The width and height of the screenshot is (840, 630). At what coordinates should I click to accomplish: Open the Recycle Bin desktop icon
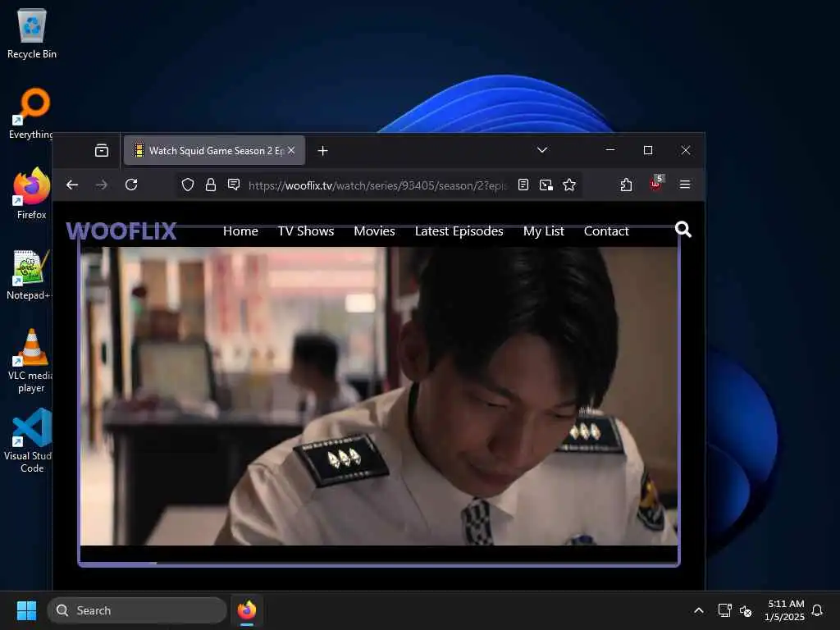pyautogui.click(x=32, y=34)
